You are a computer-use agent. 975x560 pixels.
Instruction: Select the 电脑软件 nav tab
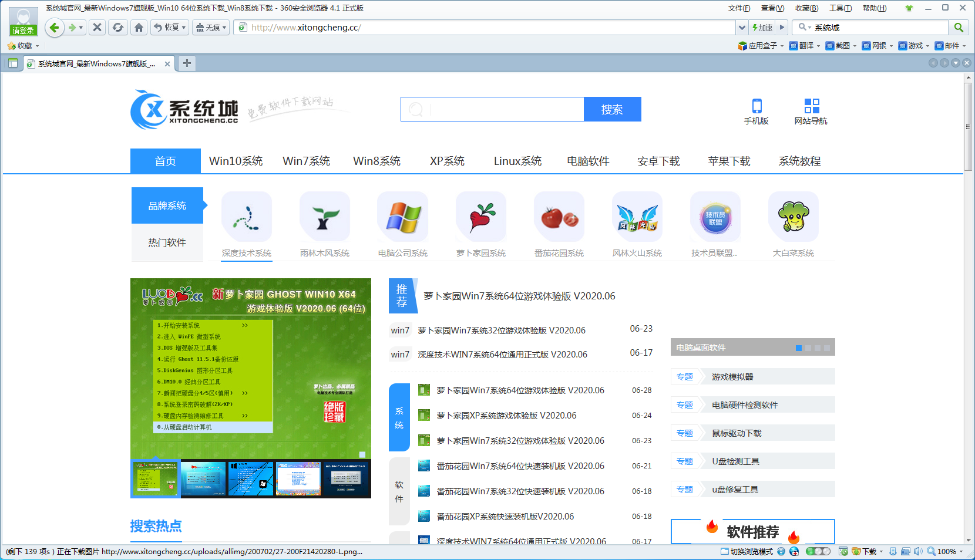pos(588,161)
